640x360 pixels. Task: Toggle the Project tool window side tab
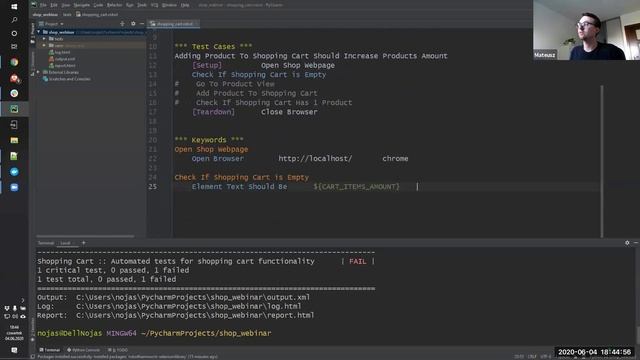tap(33, 33)
